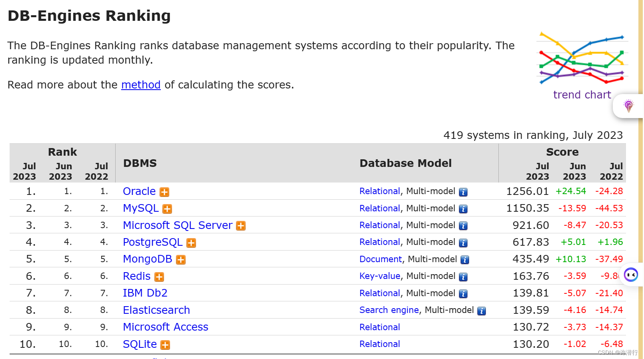Click the Relational model link in MySQL's row
The width and height of the screenshot is (644, 359).
pyautogui.click(x=380, y=208)
